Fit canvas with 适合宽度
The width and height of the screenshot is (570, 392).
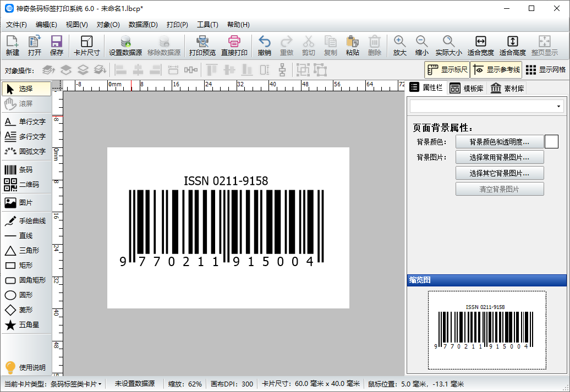tap(480, 46)
